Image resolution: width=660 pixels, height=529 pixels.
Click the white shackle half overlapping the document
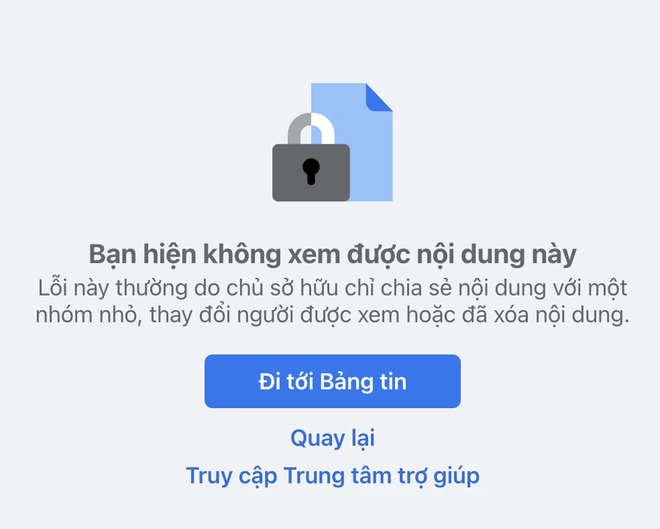click(323, 128)
